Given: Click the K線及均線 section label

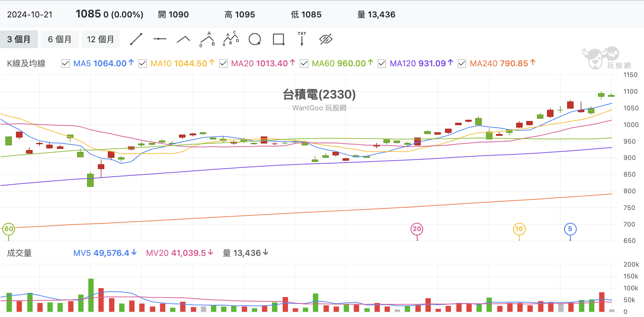Looking at the screenshot, I should [x=26, y=63].
